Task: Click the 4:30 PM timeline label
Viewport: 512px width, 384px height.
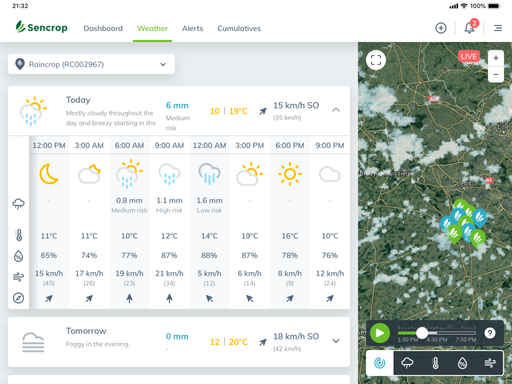Action: 437,340
